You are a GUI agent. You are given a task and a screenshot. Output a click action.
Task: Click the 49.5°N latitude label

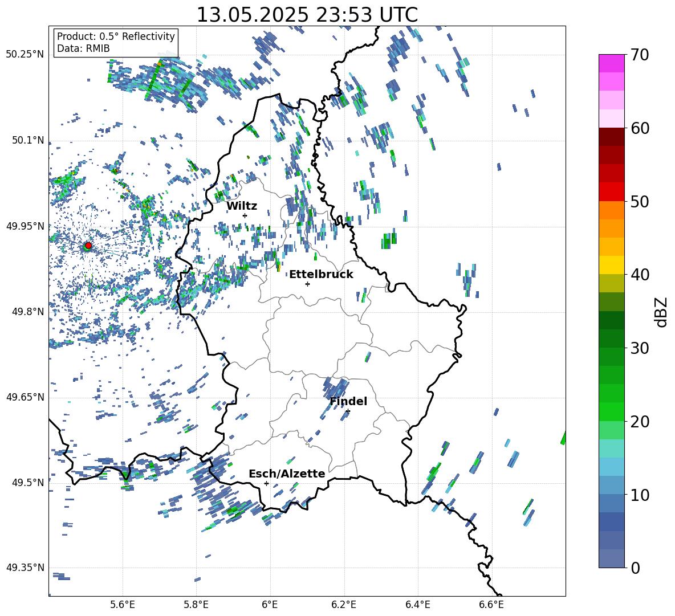click(28, 483)
